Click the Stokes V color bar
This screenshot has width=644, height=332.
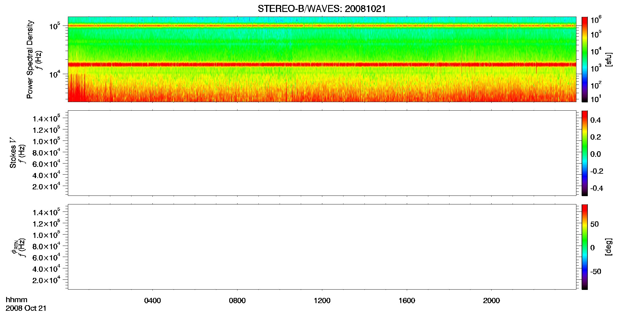click(585, 153)
